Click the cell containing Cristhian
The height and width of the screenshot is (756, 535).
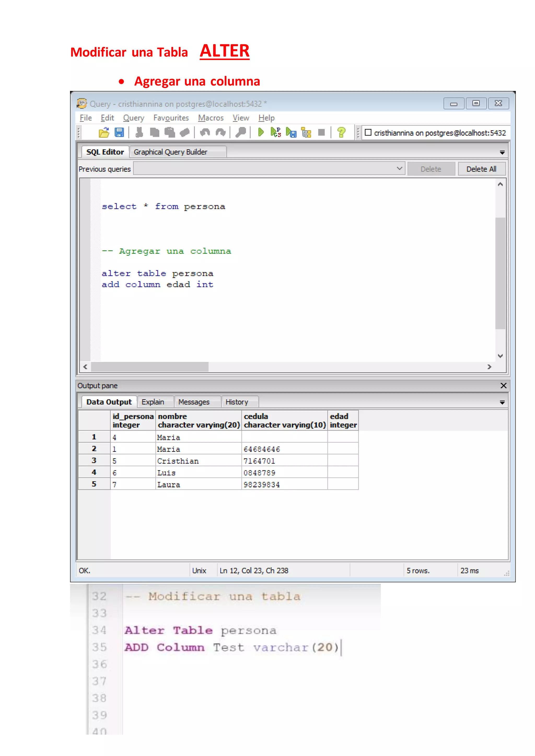point(199,461)
